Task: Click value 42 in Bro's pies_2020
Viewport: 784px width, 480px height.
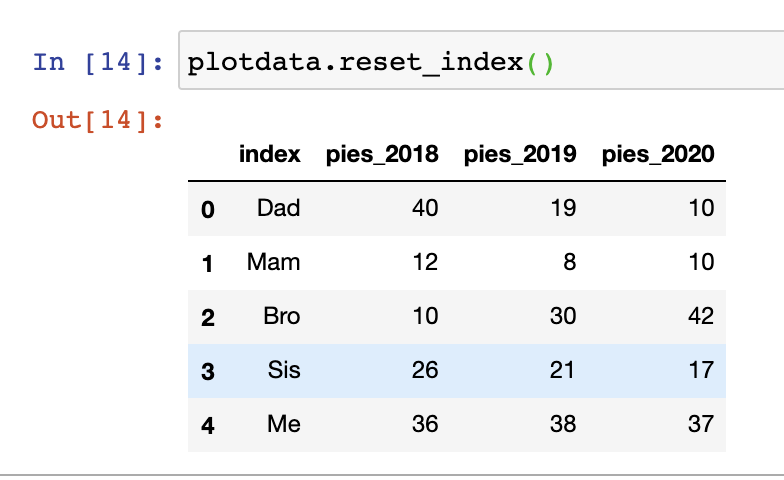Action: pyautogui.click(x=701, y=316)
